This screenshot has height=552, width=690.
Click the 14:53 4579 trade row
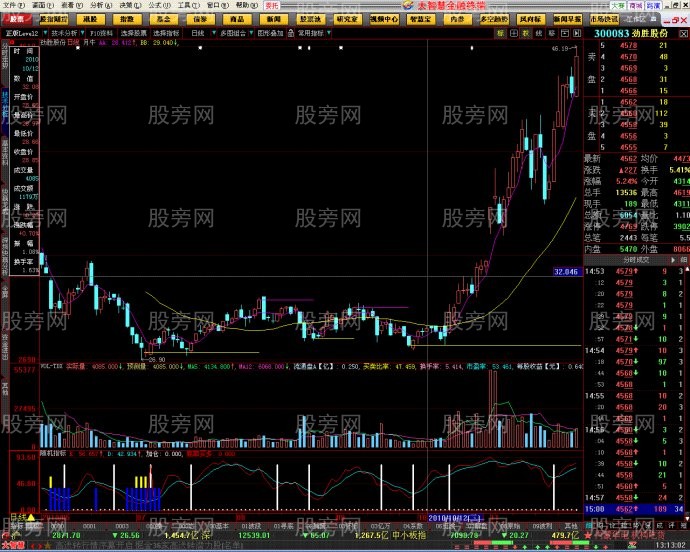(x=634, y=271)
